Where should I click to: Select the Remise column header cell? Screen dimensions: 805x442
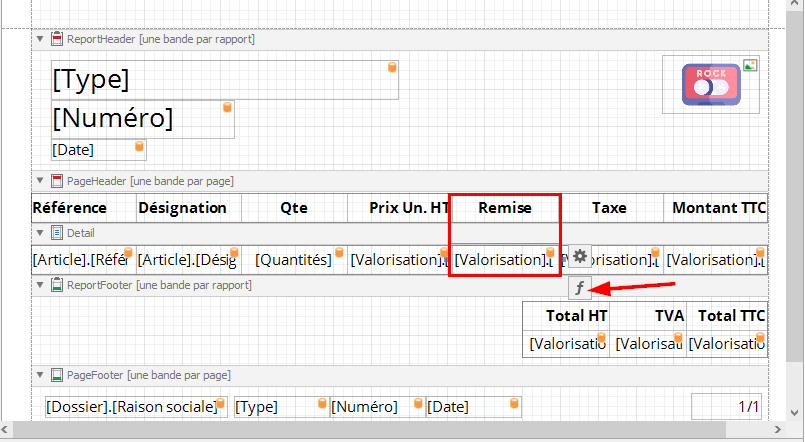(x=505, y=208)
